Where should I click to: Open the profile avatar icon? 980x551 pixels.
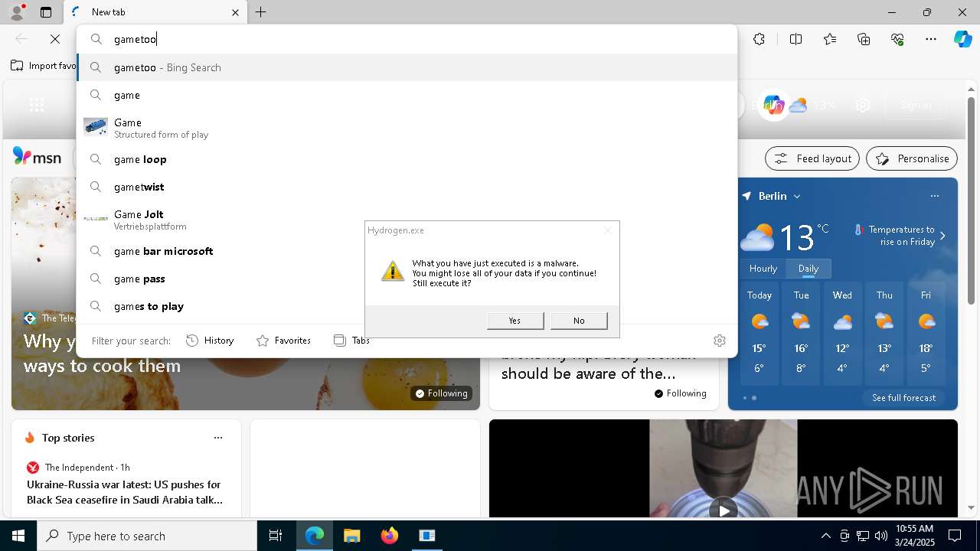coord(16,11)
